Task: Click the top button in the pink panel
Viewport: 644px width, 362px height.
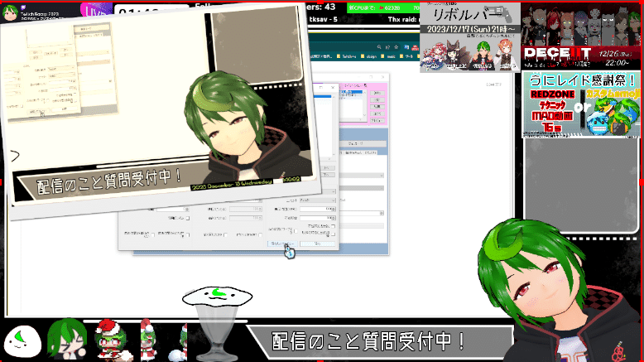Action: pos(377,93)
